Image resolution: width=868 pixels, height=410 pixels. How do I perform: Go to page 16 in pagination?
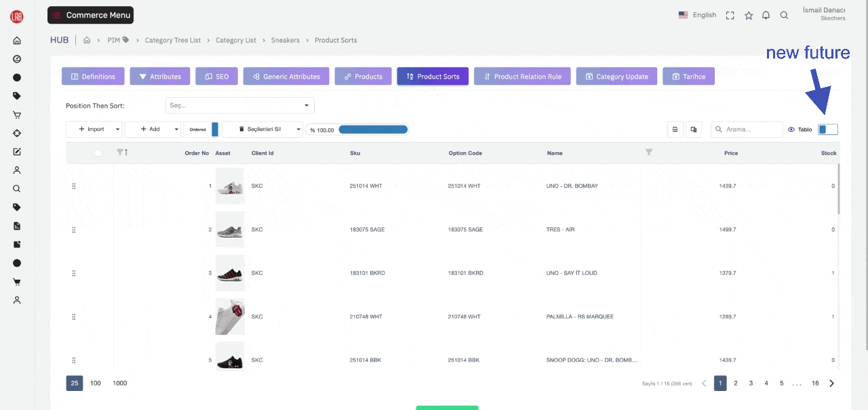pyautogui.click(x=816, y=384)
